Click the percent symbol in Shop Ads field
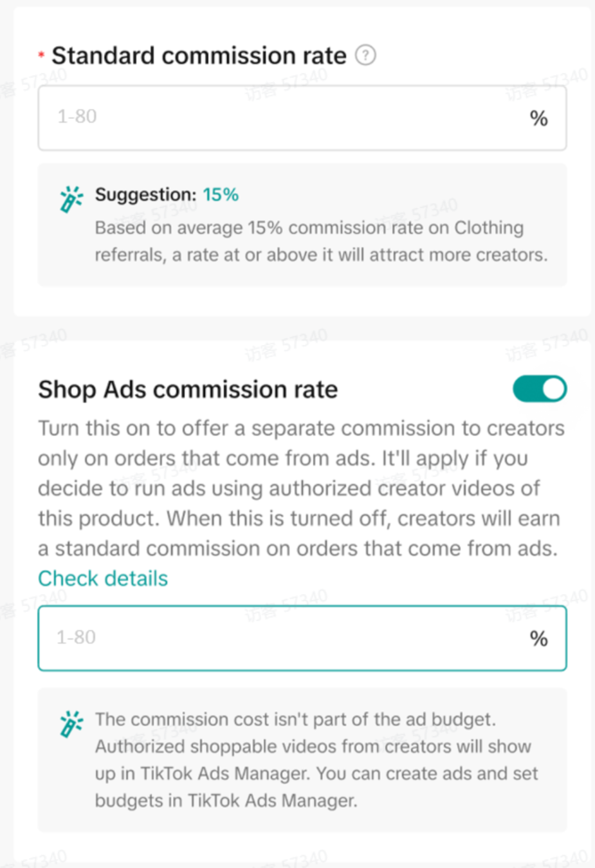The width and height of the screenshot is (595, 868). 538,638
